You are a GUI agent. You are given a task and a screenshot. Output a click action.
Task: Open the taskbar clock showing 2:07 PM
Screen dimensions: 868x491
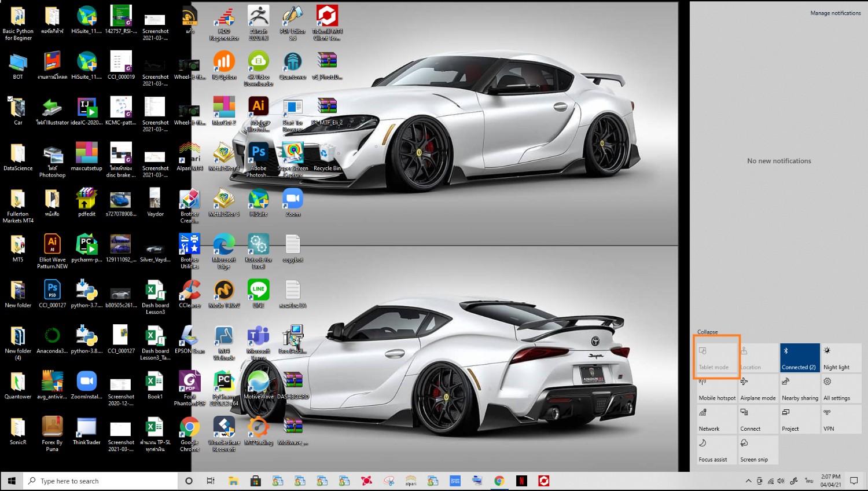tap(830, 481)
